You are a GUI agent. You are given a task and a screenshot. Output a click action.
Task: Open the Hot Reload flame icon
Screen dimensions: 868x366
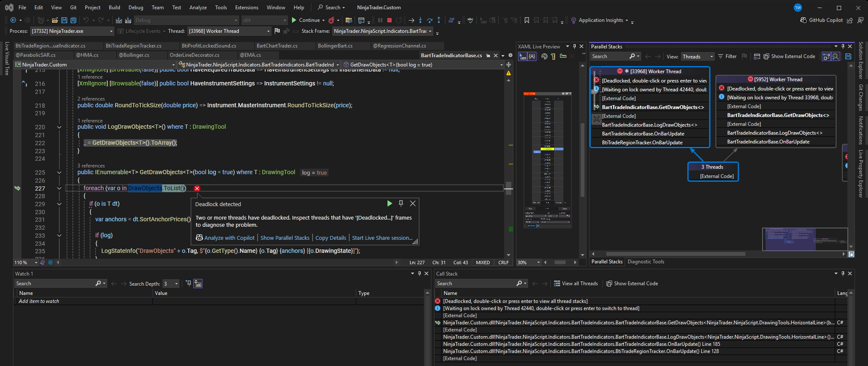click(x=331, y=20)
